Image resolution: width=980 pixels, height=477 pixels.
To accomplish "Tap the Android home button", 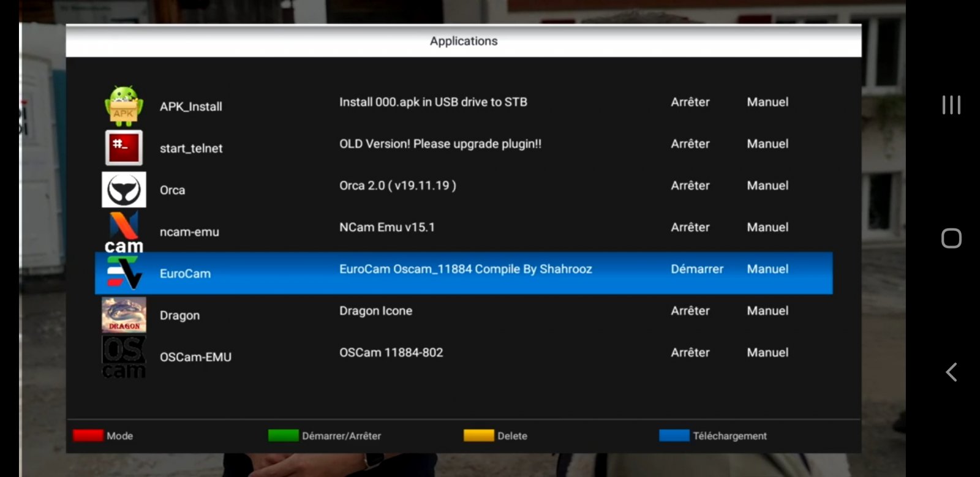I will coord(951,238).
